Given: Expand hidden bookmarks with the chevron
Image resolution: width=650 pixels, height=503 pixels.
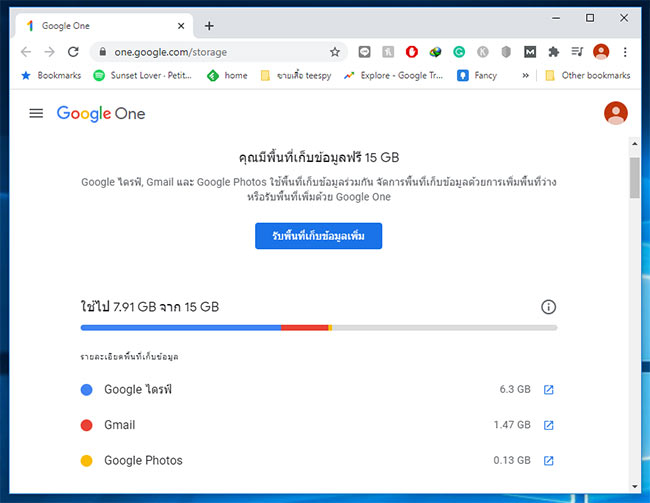Looking at the screenshot, I should 526,75.
